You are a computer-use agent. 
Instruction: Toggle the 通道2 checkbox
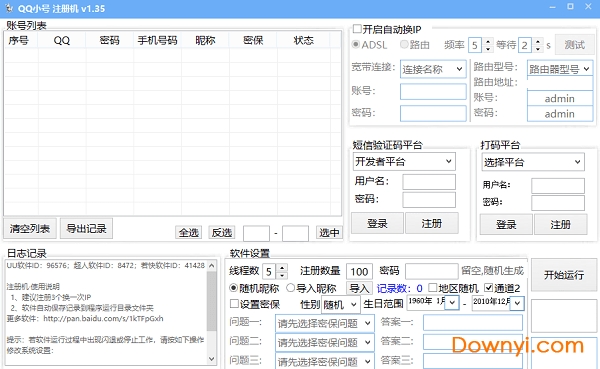click(x=489, y=287)
